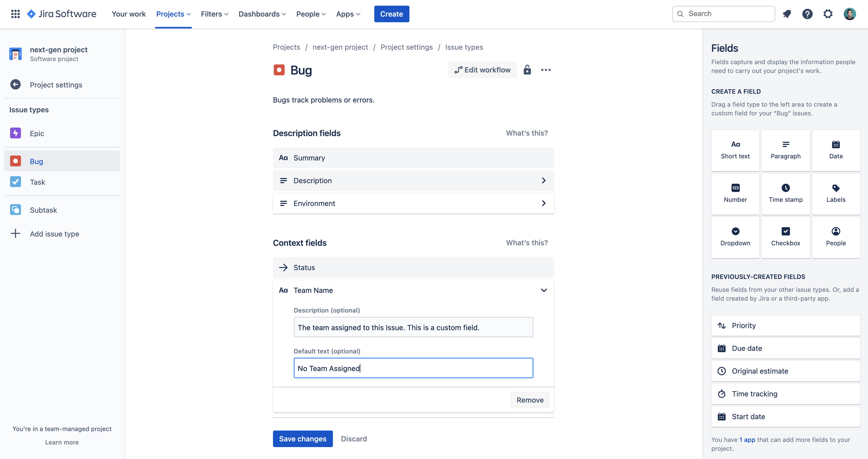Open Jira settings gear

coord(828,14)
